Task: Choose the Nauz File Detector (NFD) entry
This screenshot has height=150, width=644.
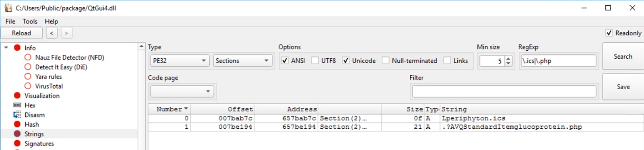Action: [70, 58]
